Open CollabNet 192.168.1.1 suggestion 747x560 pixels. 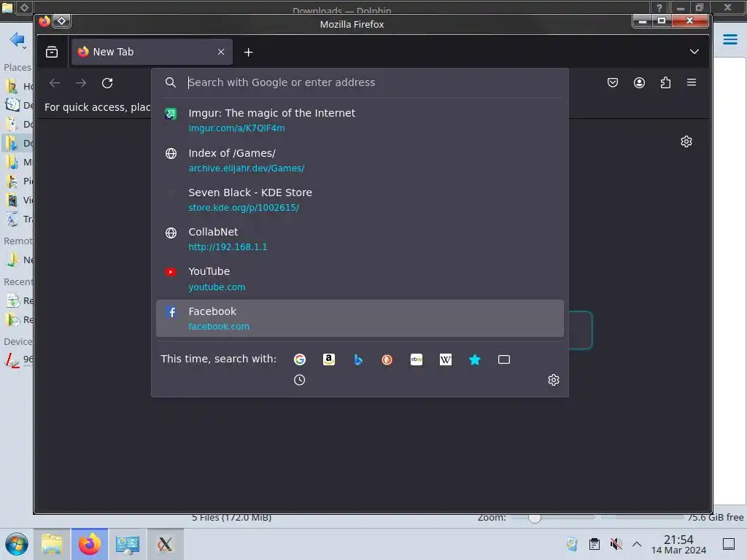click(x=360, y=239)
